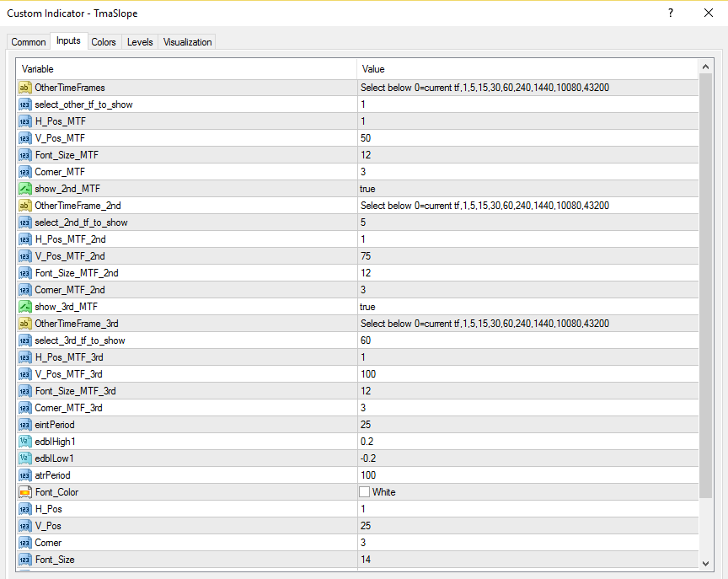Select the white color swatch for Font_Color
This screenshot has width=728, height=579.
click(365, 492)
